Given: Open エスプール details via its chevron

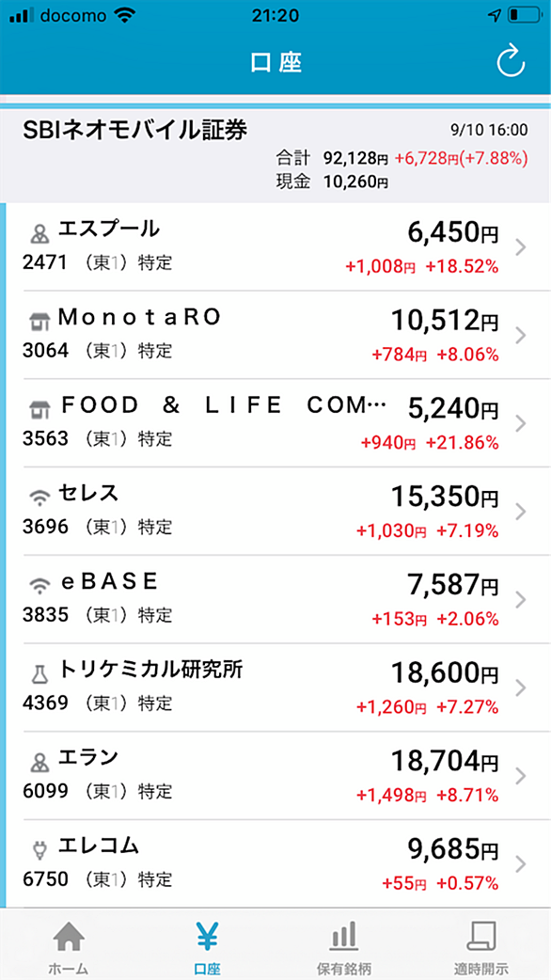Looking at the screenshot, I should (x=520, y=248).
